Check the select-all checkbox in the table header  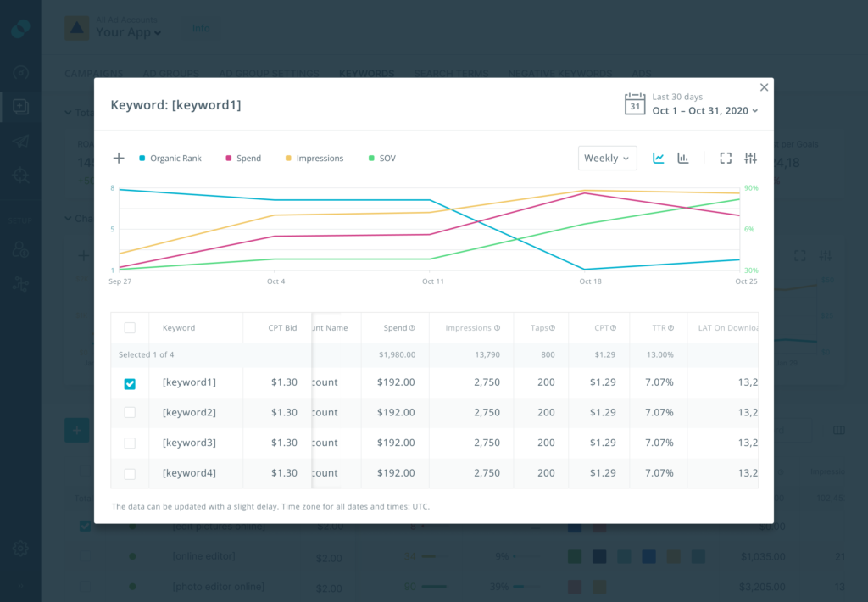130,328
